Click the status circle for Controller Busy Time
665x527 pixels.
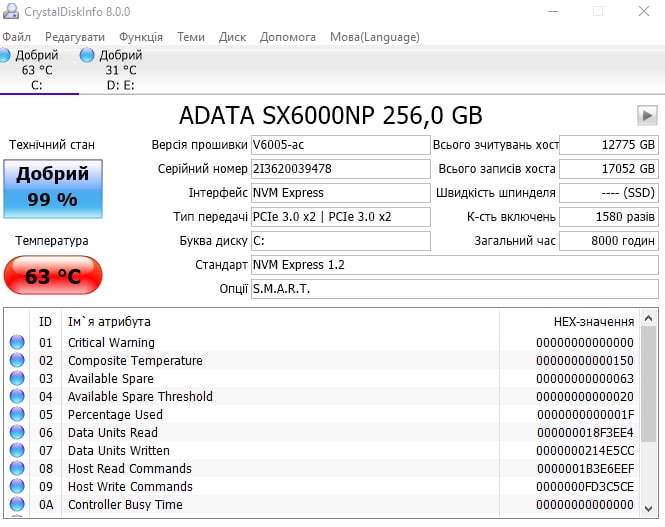17,504
